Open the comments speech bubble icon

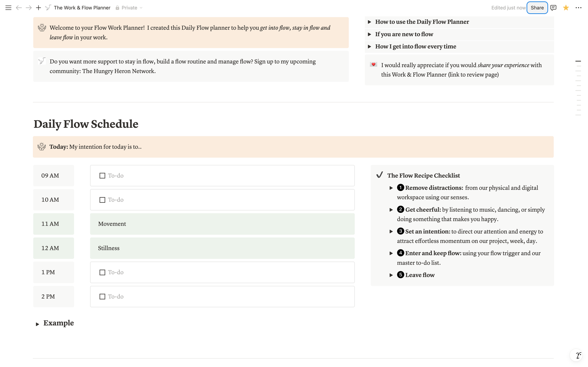553,8
